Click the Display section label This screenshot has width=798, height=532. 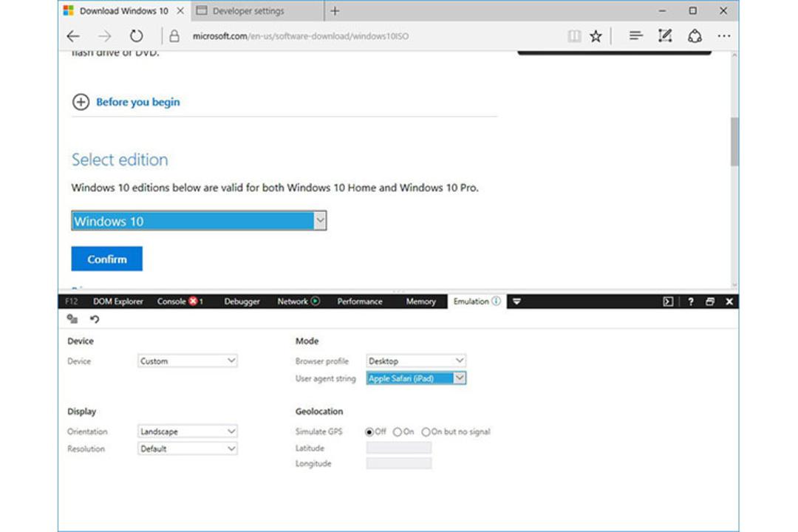[81, 412]
